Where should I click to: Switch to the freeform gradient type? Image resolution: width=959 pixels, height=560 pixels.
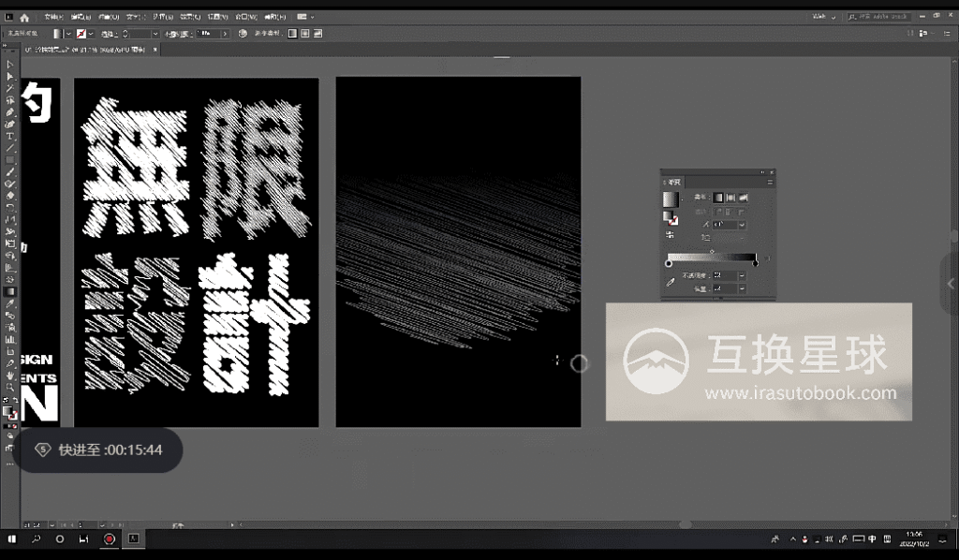click(x=743, y=199)
